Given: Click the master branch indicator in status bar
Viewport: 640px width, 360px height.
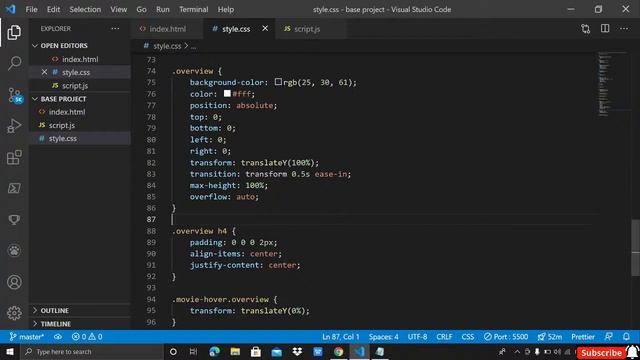Looking at the screenshot, I should coord(27,337).
